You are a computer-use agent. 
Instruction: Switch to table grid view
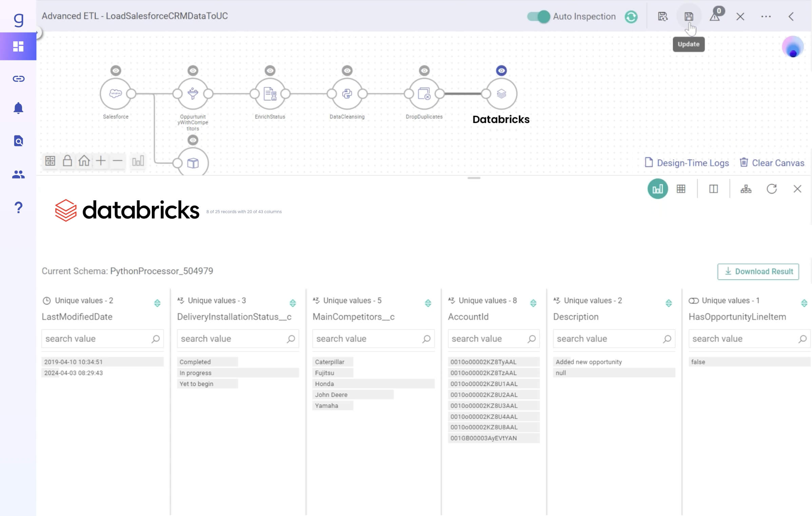pos(681,189)
